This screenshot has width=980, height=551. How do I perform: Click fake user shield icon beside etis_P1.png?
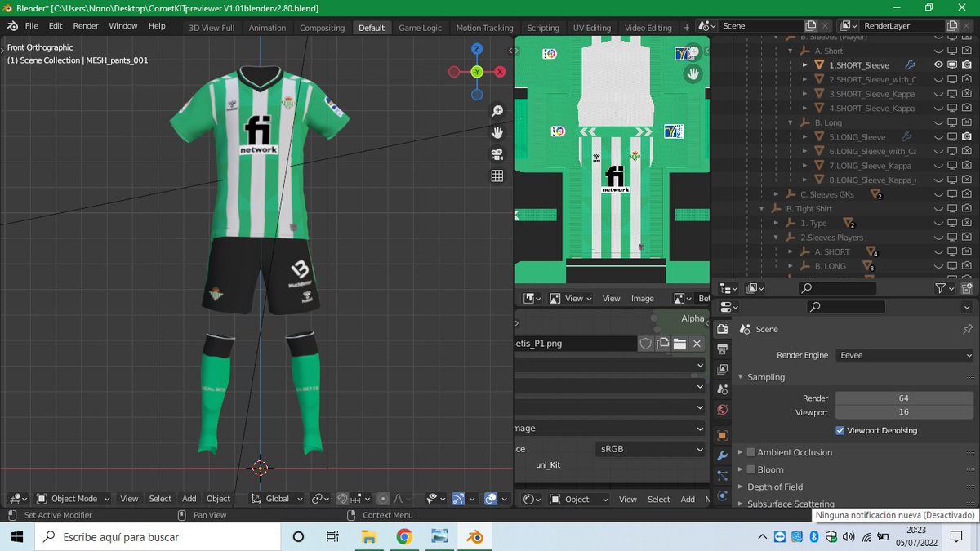[x=646, y=344]
